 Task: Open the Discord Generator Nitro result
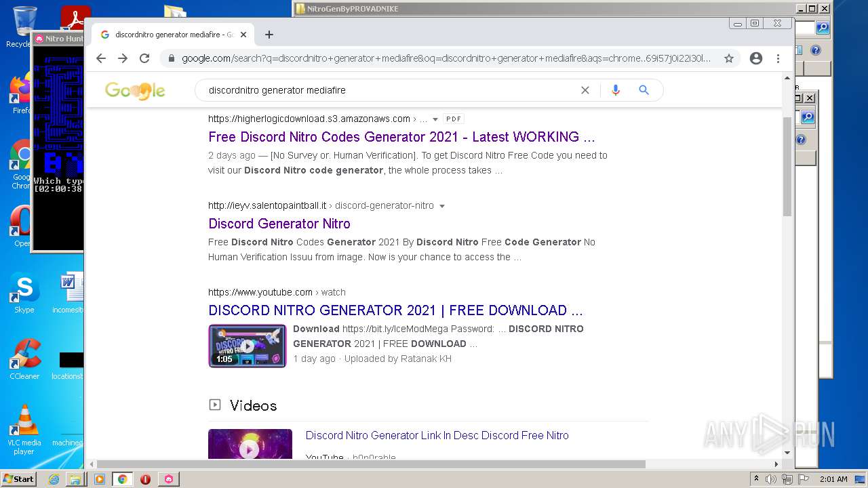point(279,224)
